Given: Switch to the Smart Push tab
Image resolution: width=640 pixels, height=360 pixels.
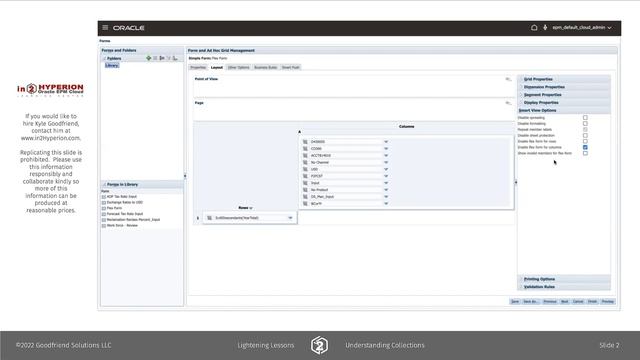Looking at the screenshot, I should pos(291,67).
